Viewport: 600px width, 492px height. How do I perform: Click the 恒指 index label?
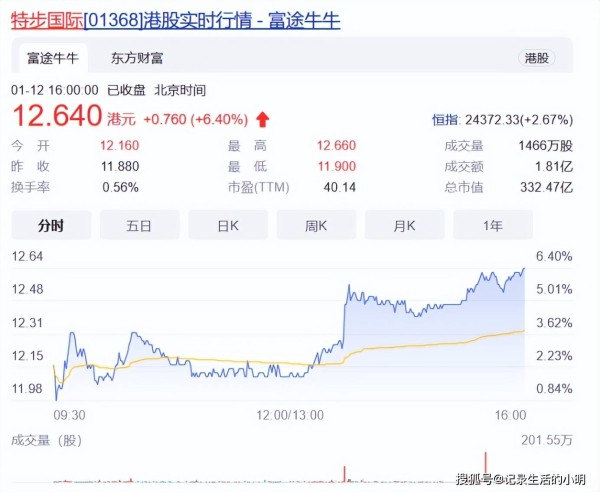tap(445, 120)
